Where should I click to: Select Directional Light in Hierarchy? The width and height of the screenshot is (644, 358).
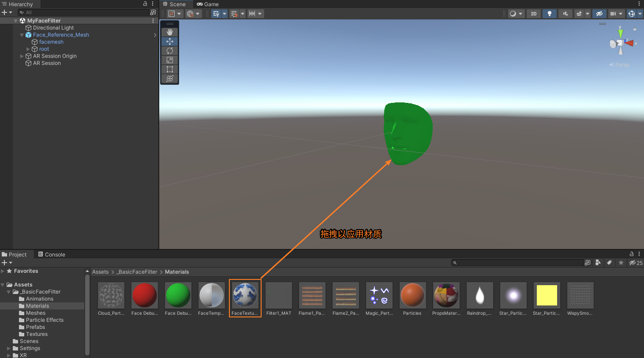point(53,28)
